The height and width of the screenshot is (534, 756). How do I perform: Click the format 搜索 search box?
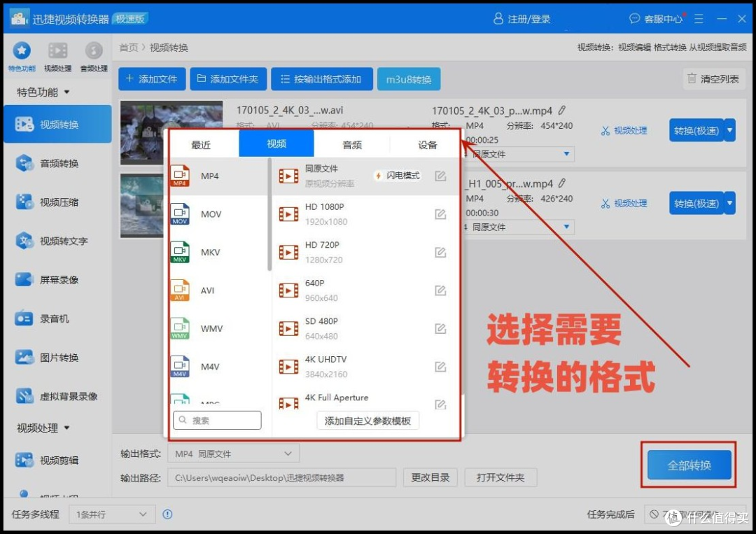pyautogui.click(x=217, y=420)
